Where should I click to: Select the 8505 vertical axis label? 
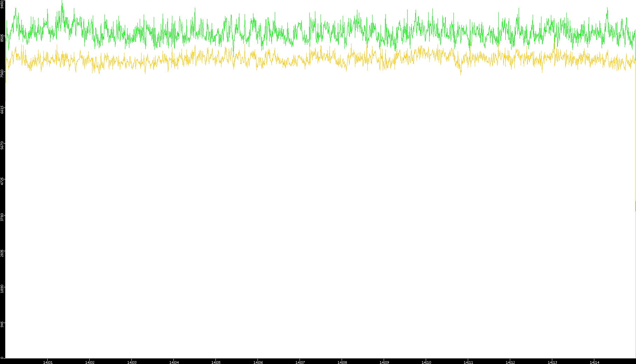[x=2, y=38]
